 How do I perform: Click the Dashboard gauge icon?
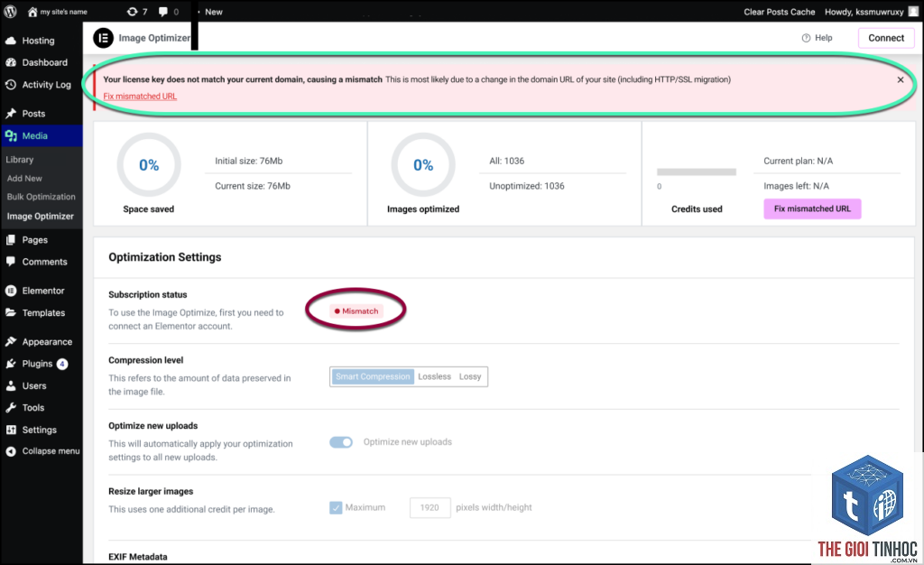(x=11, y=62)
